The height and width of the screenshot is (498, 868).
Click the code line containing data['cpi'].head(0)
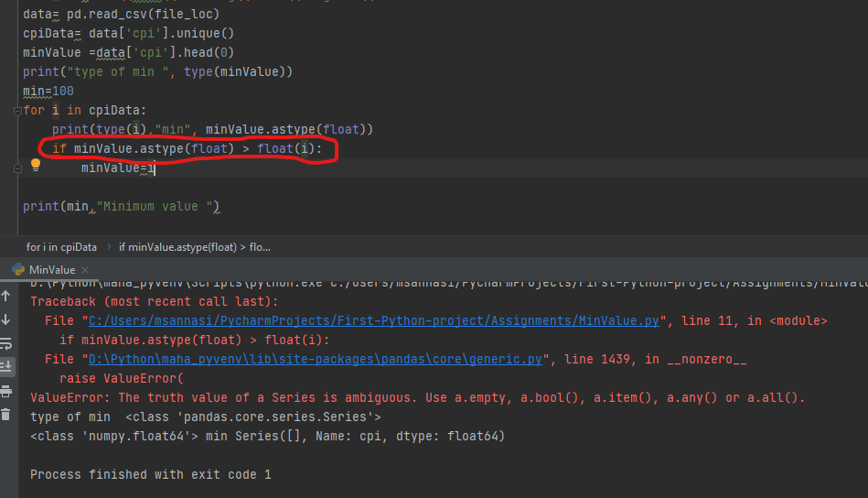(128, 52)
